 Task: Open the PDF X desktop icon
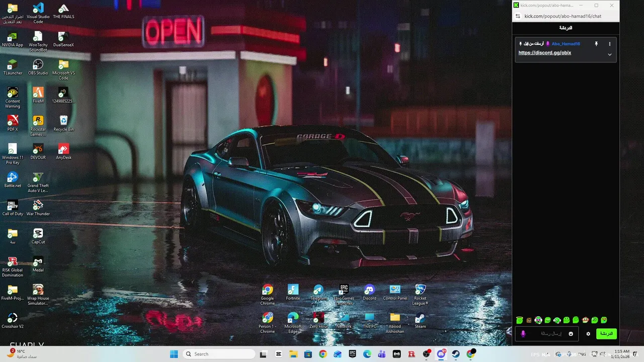coord(13,124)
